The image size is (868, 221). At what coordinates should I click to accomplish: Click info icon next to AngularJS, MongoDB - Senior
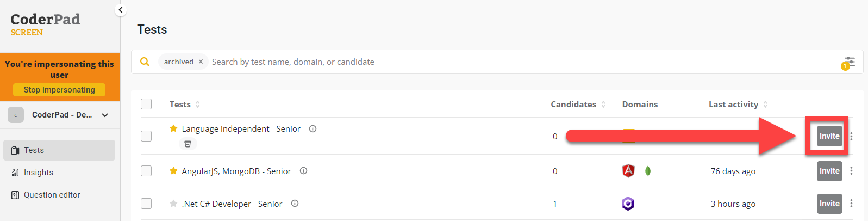point(304,171)
